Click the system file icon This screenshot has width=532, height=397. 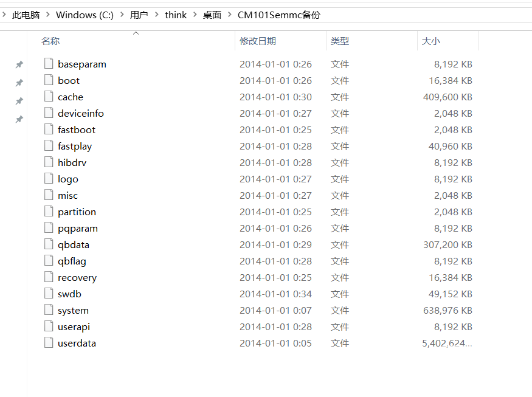tap(49, 310)
